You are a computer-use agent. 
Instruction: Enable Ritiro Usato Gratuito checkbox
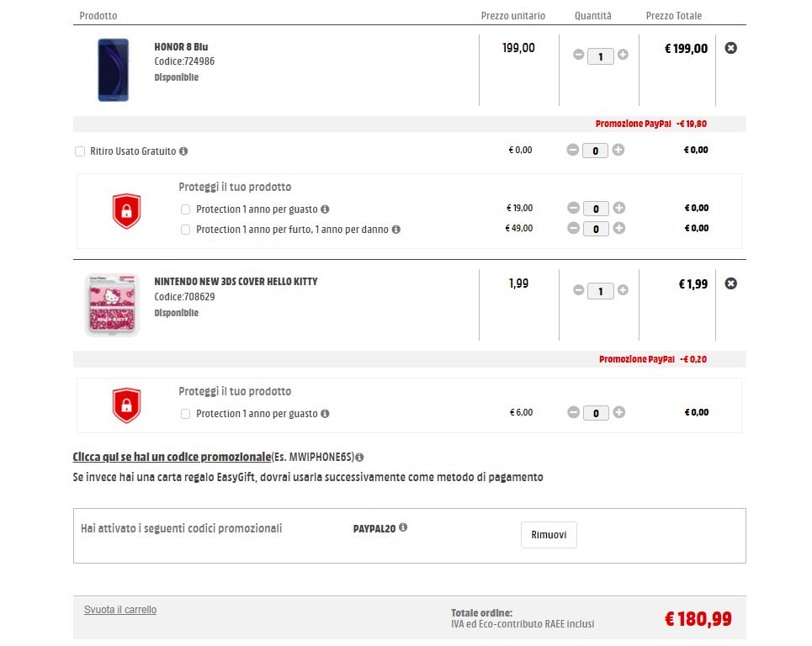tap(80, 151)
